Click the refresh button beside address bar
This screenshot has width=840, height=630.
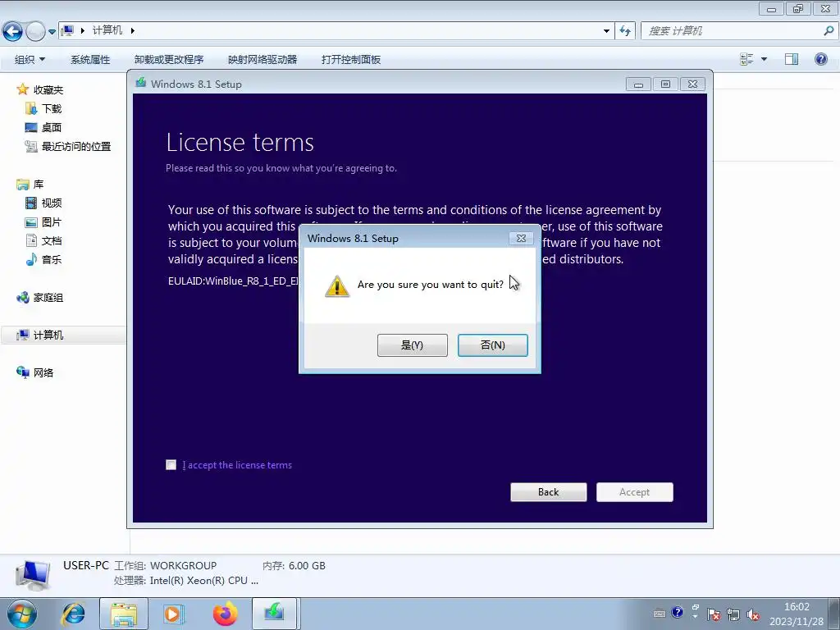(624, 31)
